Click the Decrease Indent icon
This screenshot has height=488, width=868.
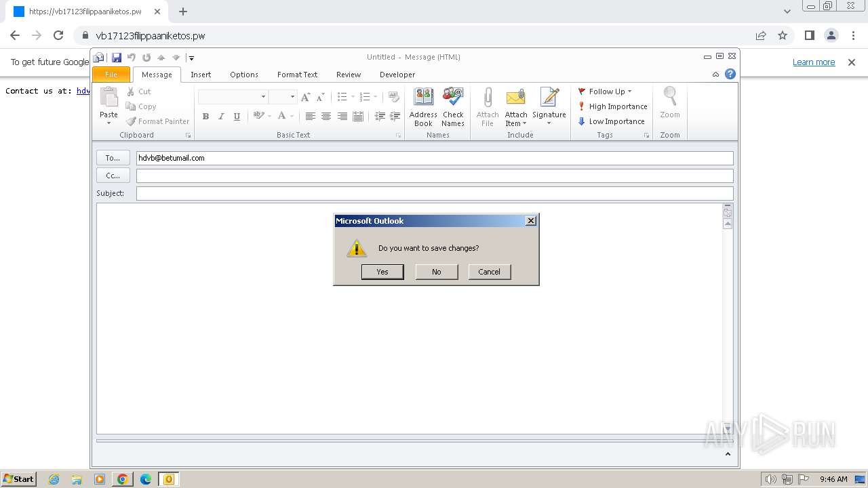380,117
